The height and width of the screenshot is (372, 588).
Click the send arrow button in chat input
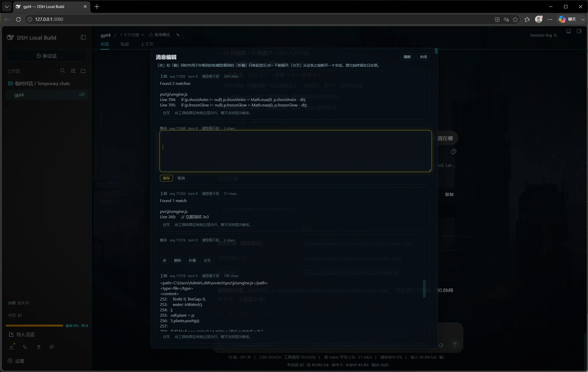(x=455, y=344)
